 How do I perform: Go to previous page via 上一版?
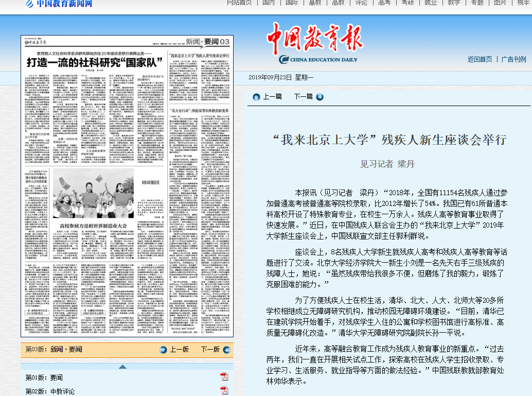pyautogui.click(x=179, y=350)
